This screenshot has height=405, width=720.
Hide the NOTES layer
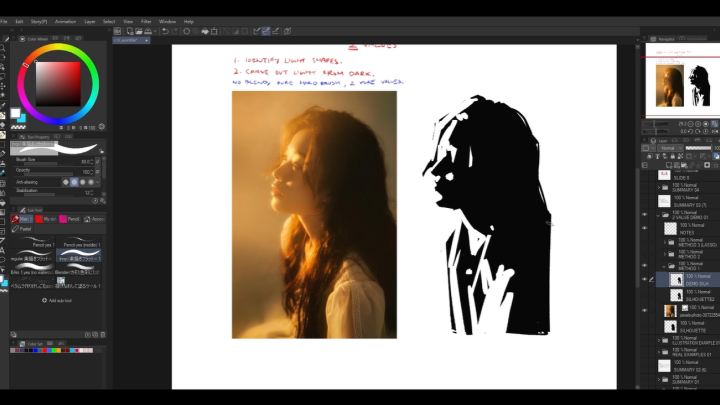(645, 228)
